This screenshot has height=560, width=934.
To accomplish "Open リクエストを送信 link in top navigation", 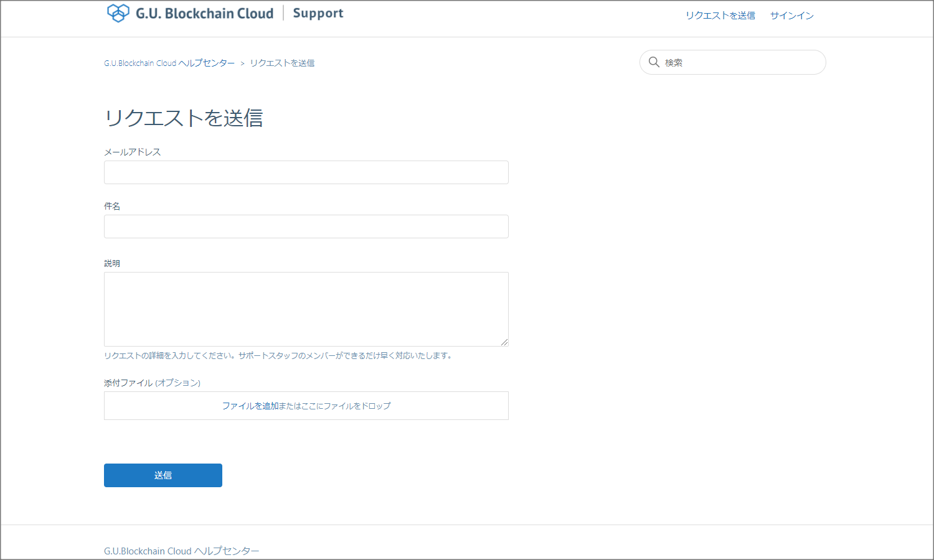I will [720, 16].
